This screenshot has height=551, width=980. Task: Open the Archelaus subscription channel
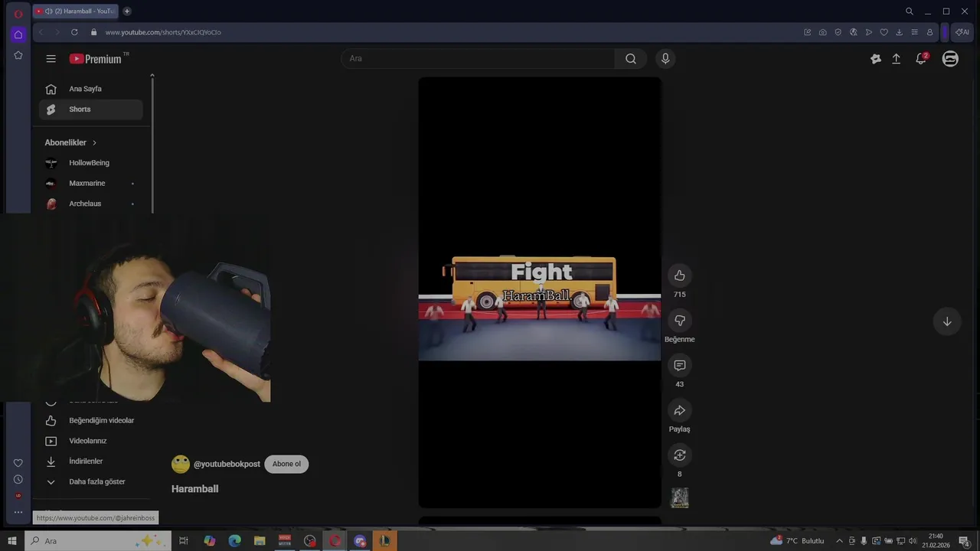[x=91, y=204]
